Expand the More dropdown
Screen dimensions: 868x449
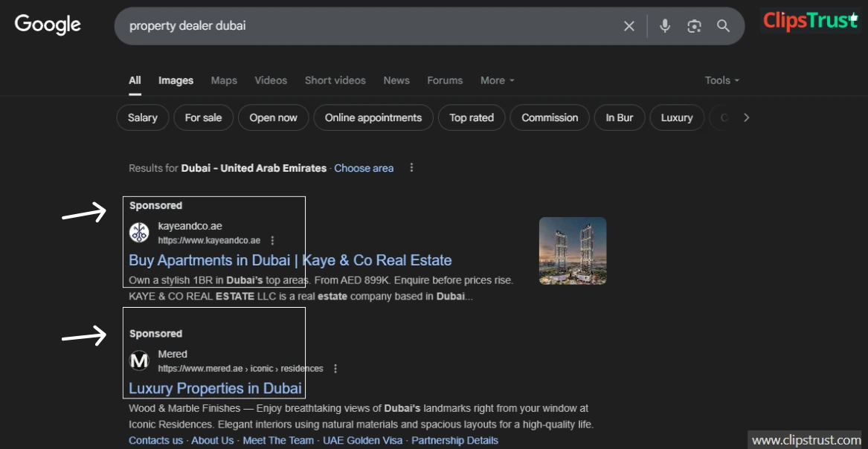pyautogui.click(x=497, y=80)
